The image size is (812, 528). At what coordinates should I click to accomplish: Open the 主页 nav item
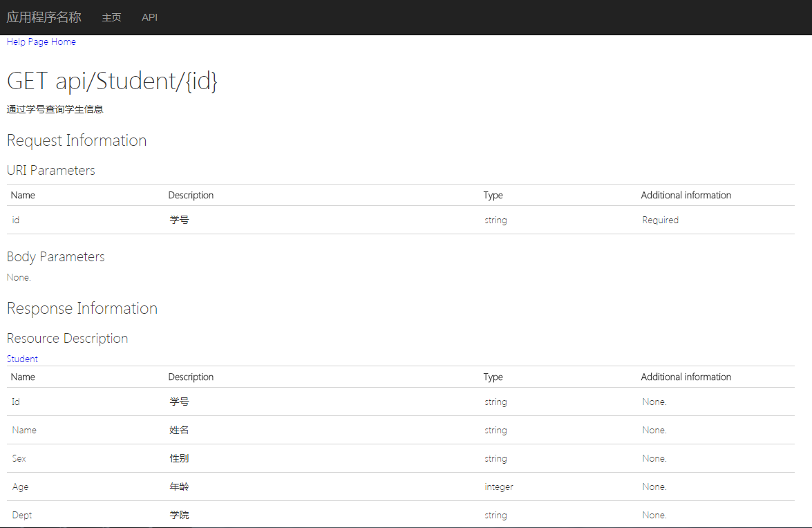(111, 17)
